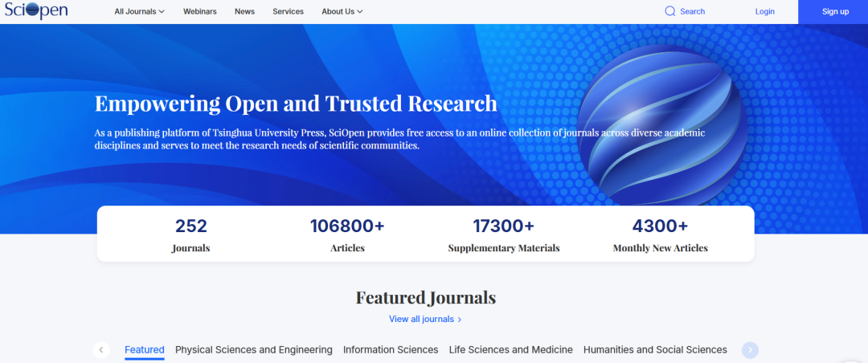Select the Information Sciences tab

pyautogui.click(x=391, y=349)
